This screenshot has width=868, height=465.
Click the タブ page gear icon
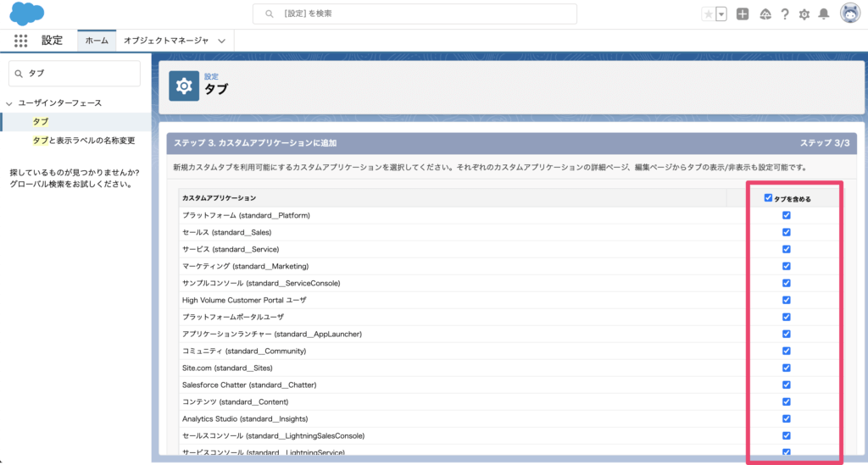184,86
